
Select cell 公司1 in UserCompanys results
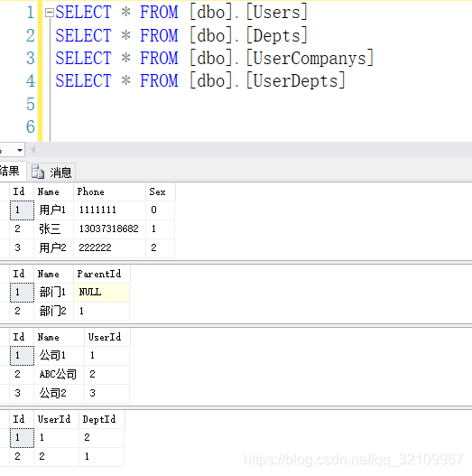point(60,356)
